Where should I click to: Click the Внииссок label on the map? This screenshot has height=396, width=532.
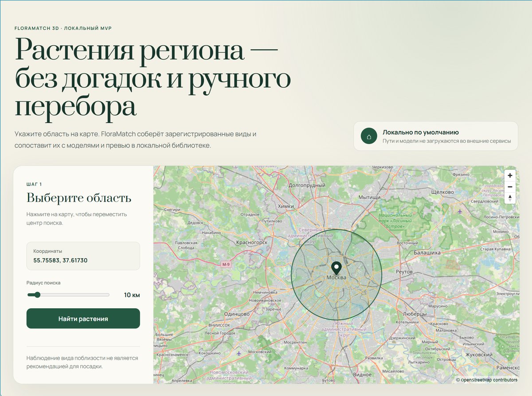[219, 325]
